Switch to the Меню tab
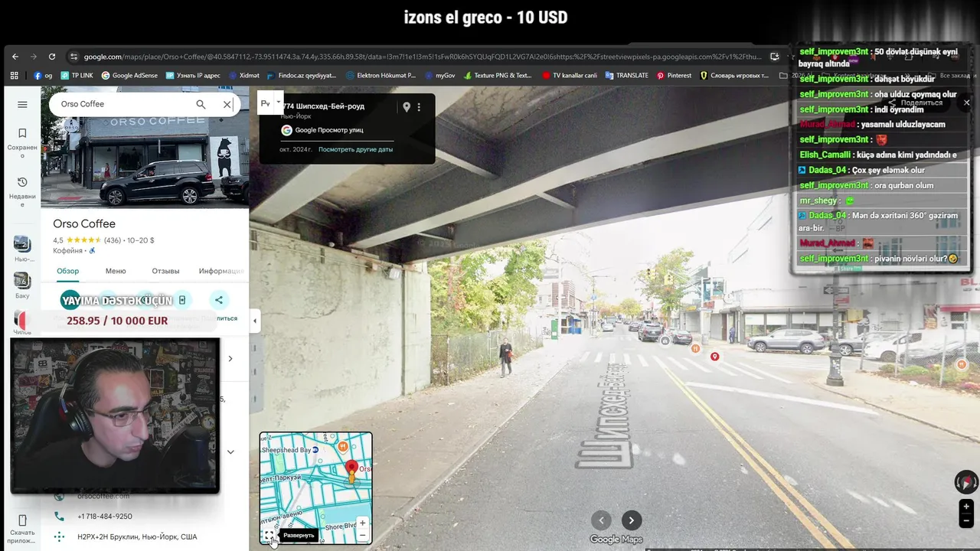 click(x=116, y=271)
